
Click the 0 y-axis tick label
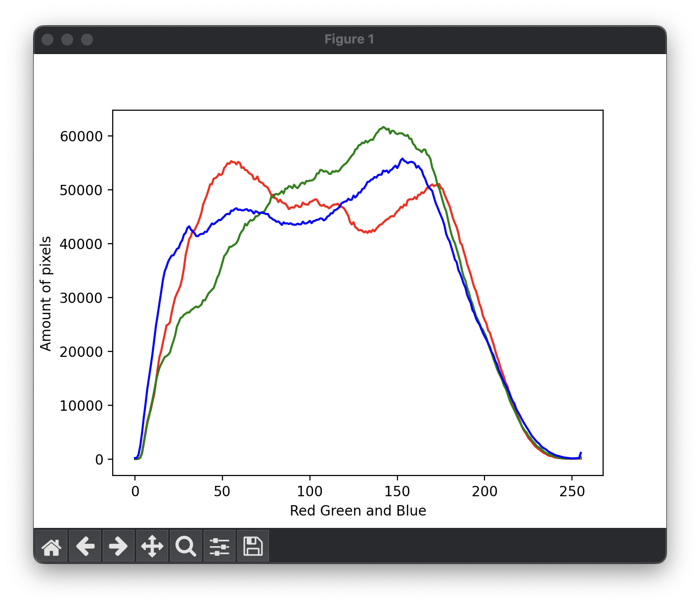tap(99, 460)
